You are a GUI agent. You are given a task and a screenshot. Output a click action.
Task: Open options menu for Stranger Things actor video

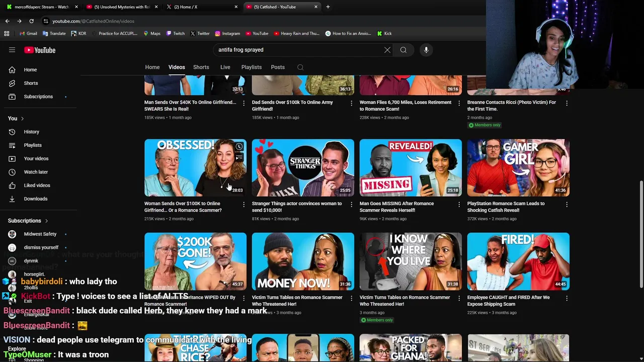tap(352, 205)
